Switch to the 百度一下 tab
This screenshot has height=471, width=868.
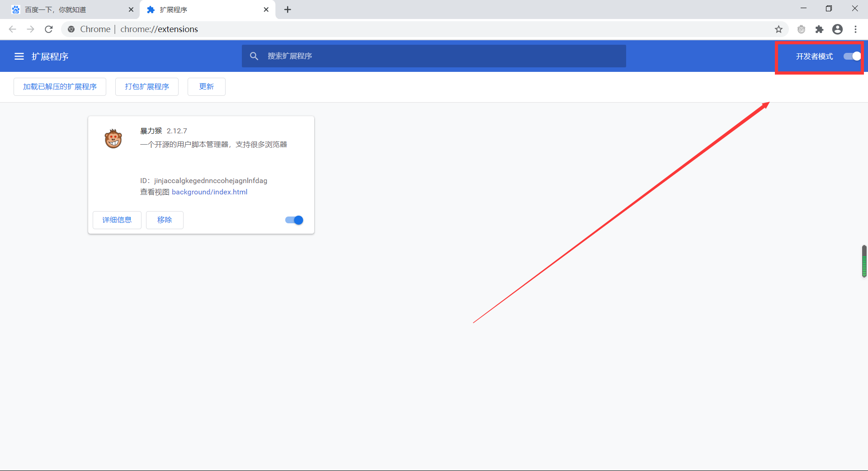tap(70, 9)
